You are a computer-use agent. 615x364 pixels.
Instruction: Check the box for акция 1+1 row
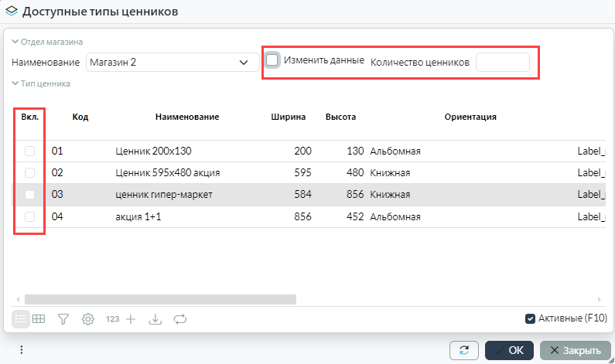[30, 217]
